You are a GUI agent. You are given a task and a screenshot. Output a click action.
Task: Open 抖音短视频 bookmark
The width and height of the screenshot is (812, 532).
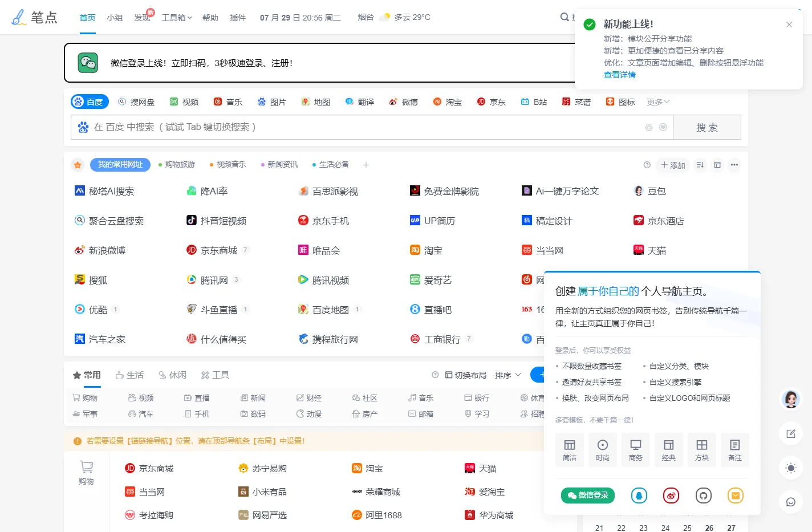pyautogui.click(x=217, y=221)
